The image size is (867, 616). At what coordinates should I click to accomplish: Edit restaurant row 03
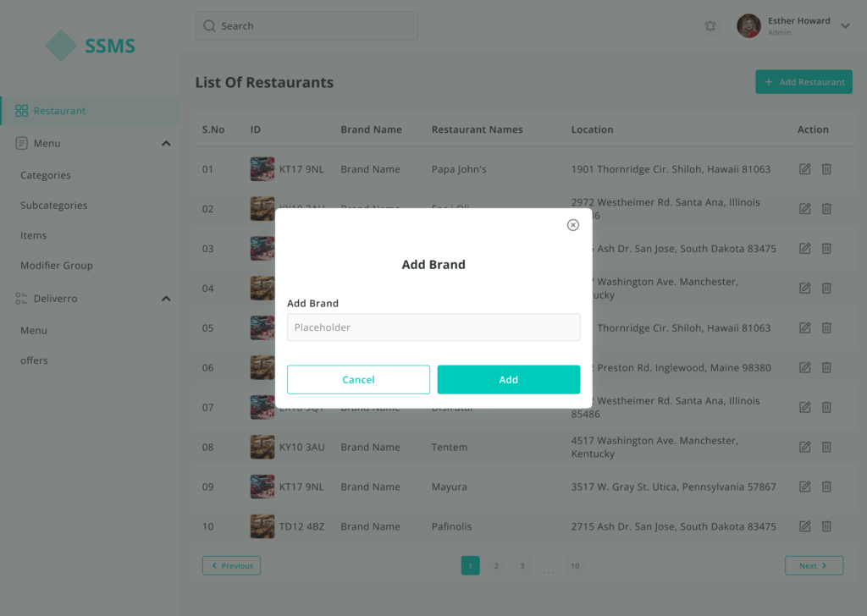click(805, 249)
